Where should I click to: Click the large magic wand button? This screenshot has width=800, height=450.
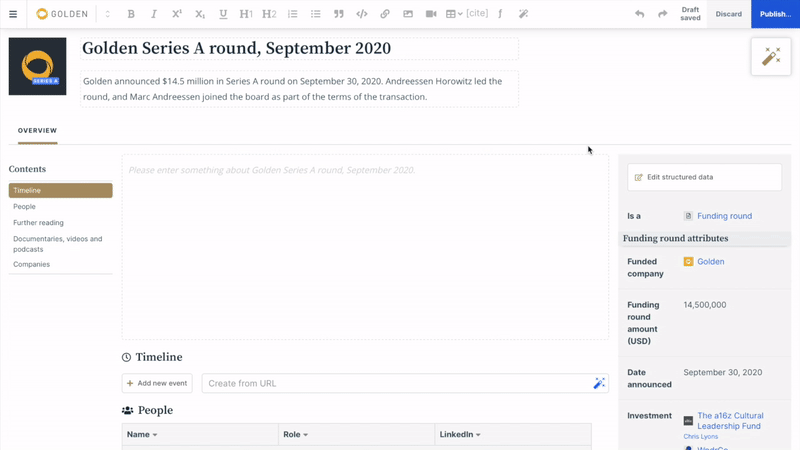pos(771,57)
